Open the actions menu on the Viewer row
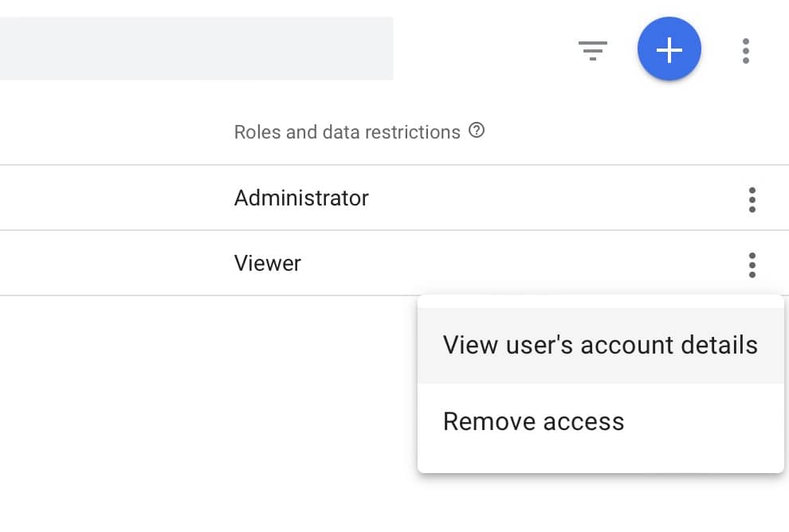Screen dimensions: 789x532 tap(752, 264)
